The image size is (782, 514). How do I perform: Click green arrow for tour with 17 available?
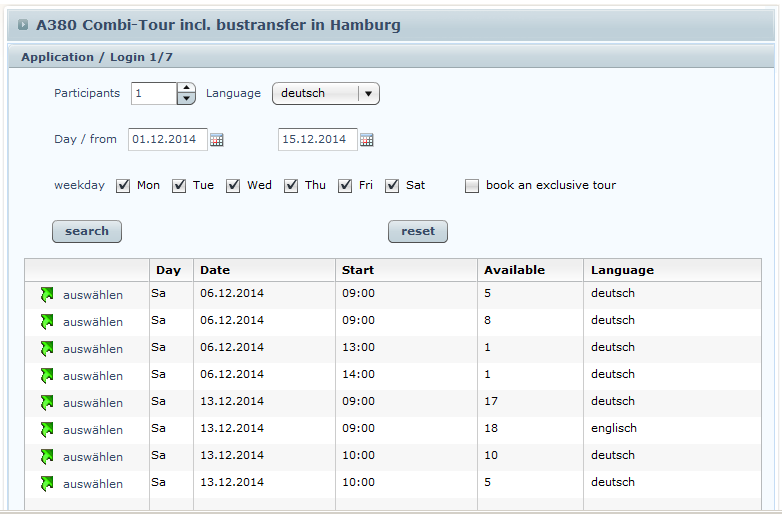(47, 403)
